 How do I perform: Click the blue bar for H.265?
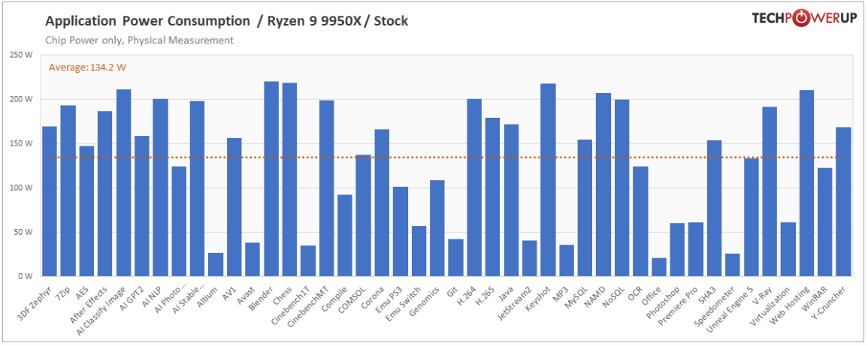point(493,197)
